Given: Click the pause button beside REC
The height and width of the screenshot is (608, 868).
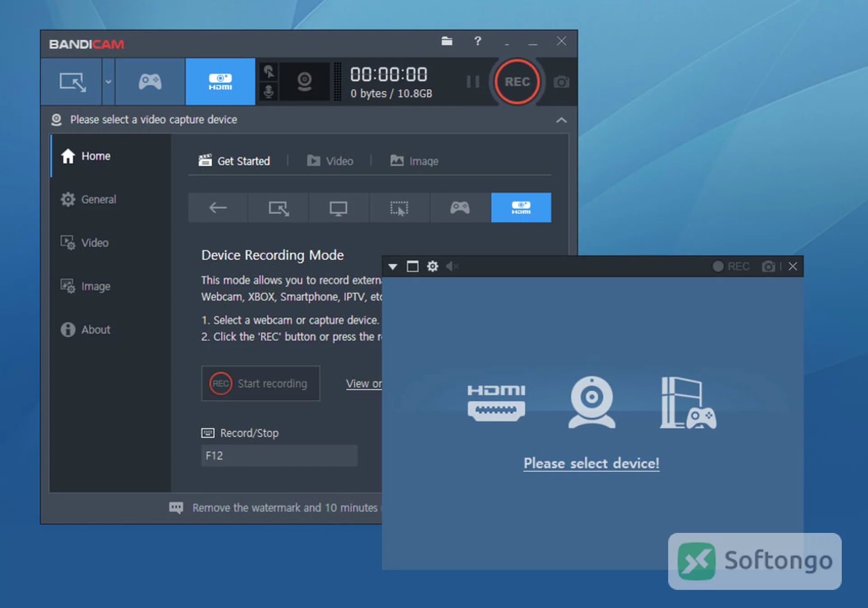Looking at the screenshot, I should click(x=473, y=82).
